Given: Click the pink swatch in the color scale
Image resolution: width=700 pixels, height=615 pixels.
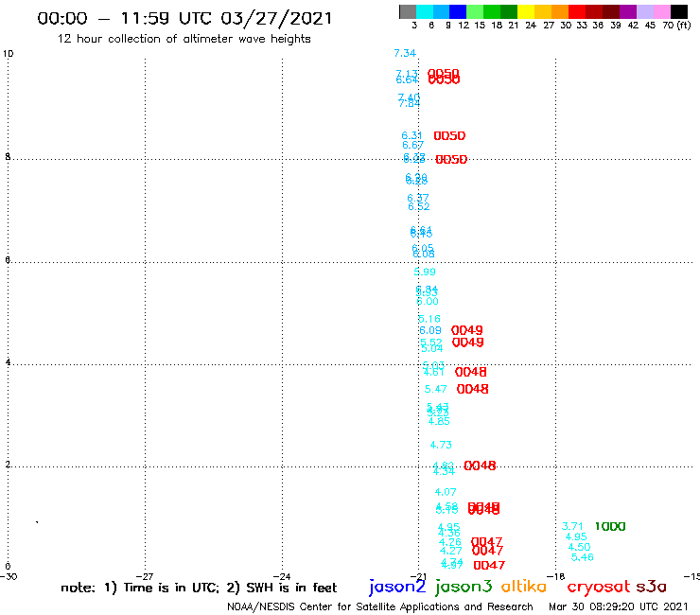Looking at the screenshot, I should (662, 11).
